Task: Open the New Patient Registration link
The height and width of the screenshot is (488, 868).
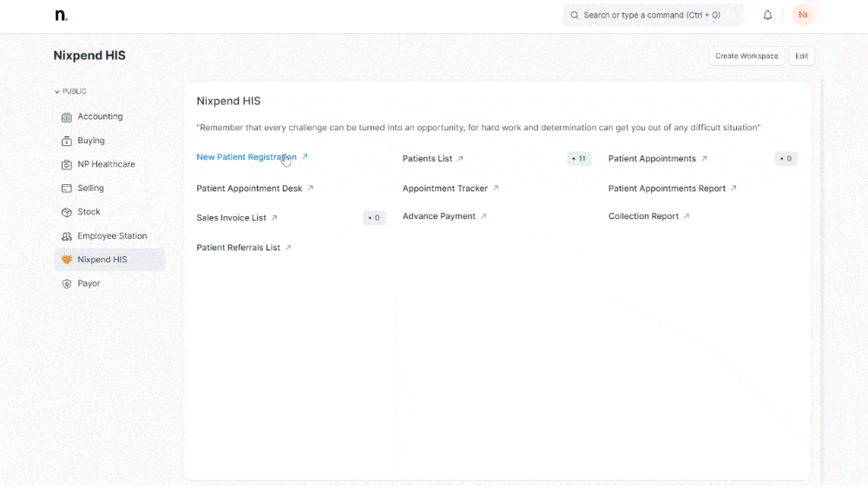Action: [x=247, y=157]
